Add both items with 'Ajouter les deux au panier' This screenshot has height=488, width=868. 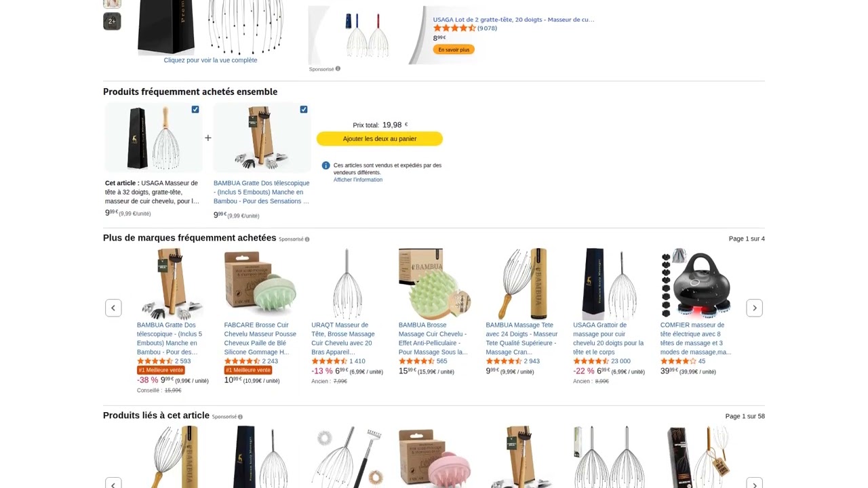pyautogui.click(x=380, y=139)
